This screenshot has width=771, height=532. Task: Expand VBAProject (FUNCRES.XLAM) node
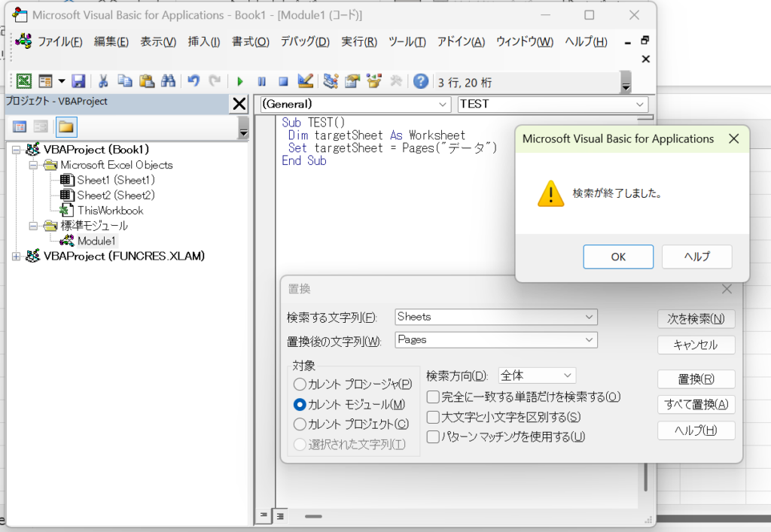(17, 257)
